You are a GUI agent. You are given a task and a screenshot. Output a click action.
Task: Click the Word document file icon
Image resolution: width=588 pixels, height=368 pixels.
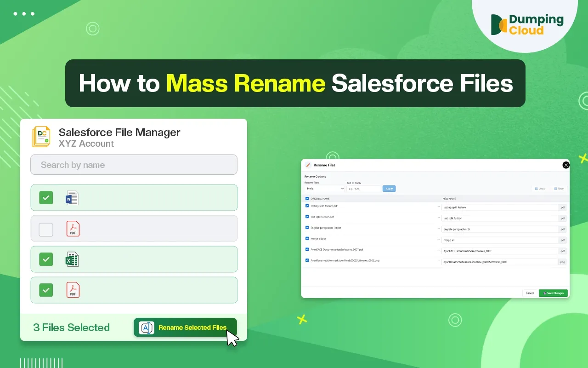click(72, 198)
